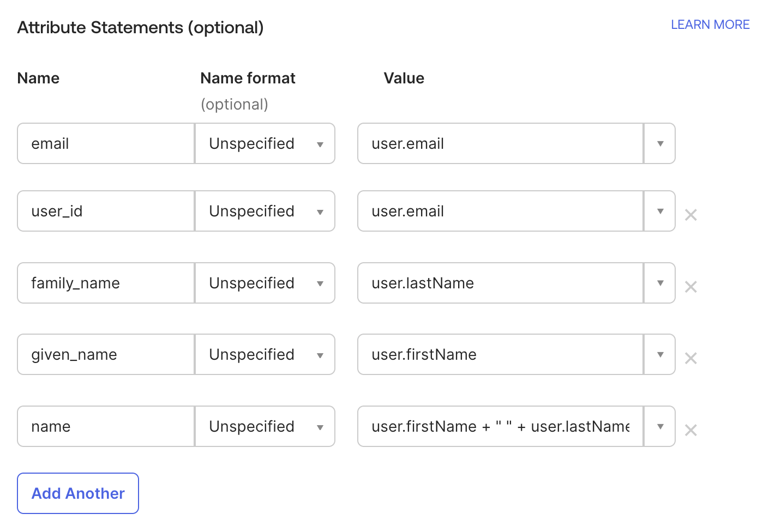
Task: Focus the email attribute name field
Action: click(106, 143)
